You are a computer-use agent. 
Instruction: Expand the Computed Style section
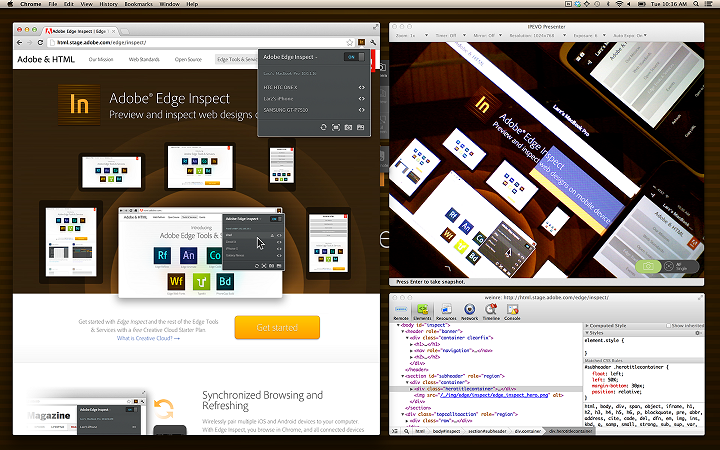click(x=587, y=326)
